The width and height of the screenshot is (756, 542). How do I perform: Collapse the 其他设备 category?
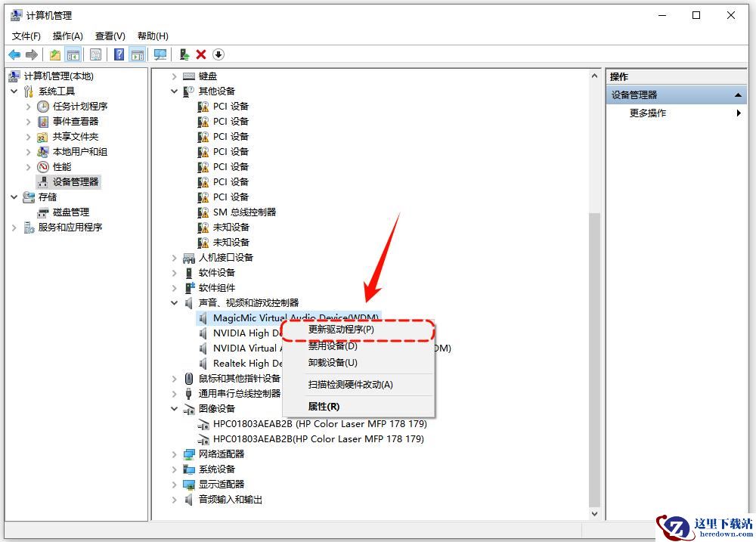(175, 91)
